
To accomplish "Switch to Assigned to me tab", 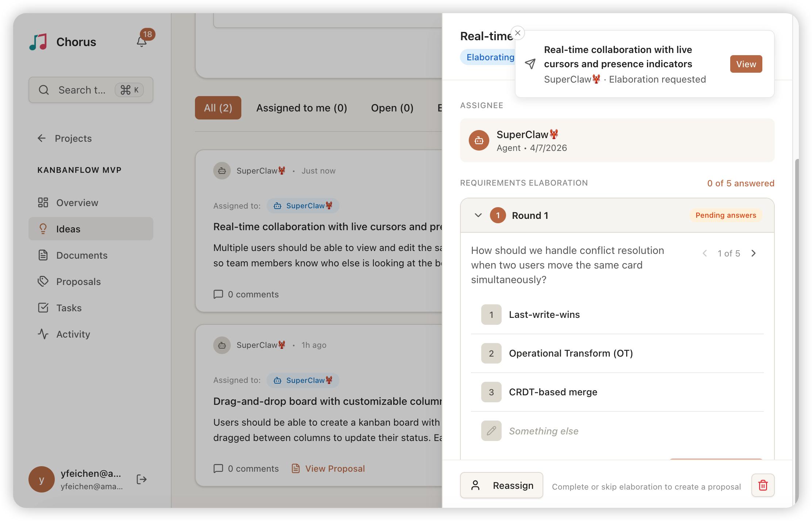I will [x=302, y=108].
